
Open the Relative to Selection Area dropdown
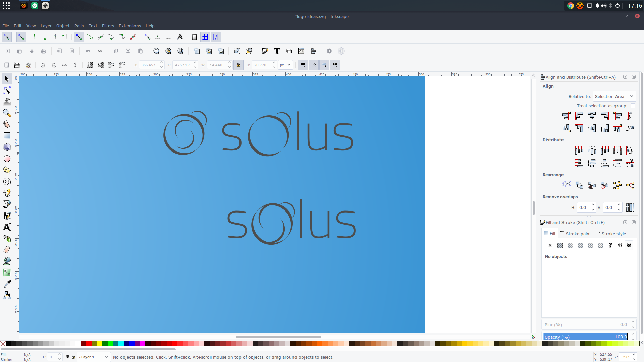(x=614, y=96)
